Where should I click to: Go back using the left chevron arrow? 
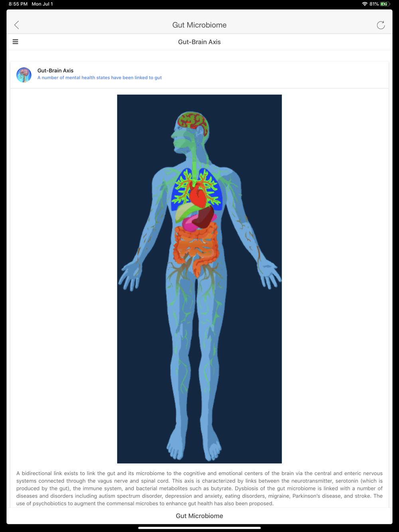pyautogui.click(x=16, y=25)
